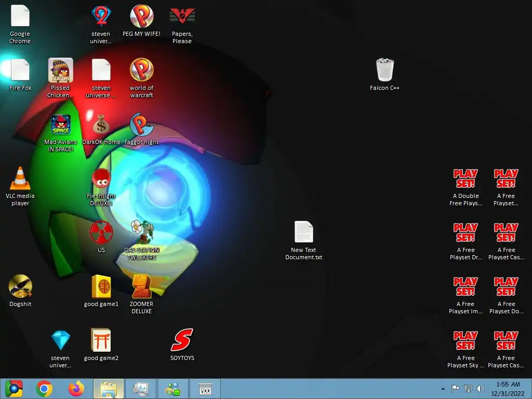Screen dimensions: 532x399
Task: Open A Free Playset Sky ... icon
Action: [x=465, y=340]
